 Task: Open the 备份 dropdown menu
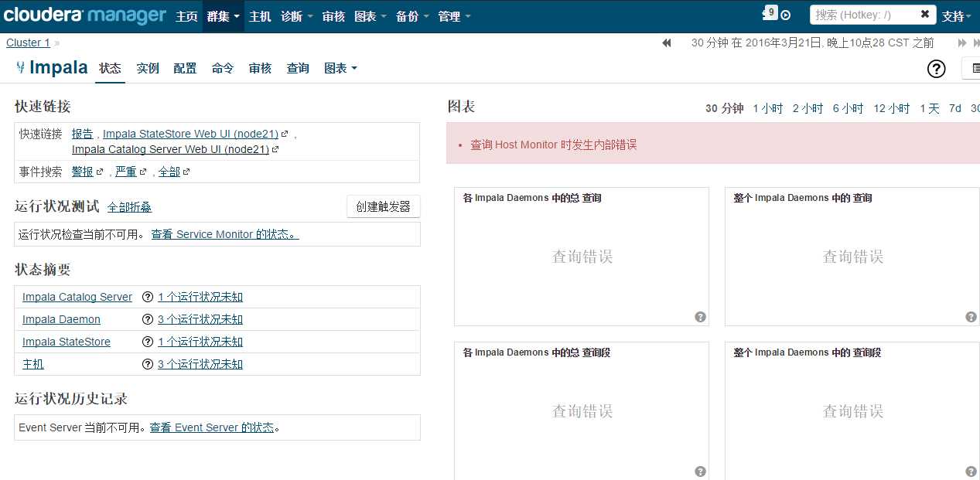[412, 16]
